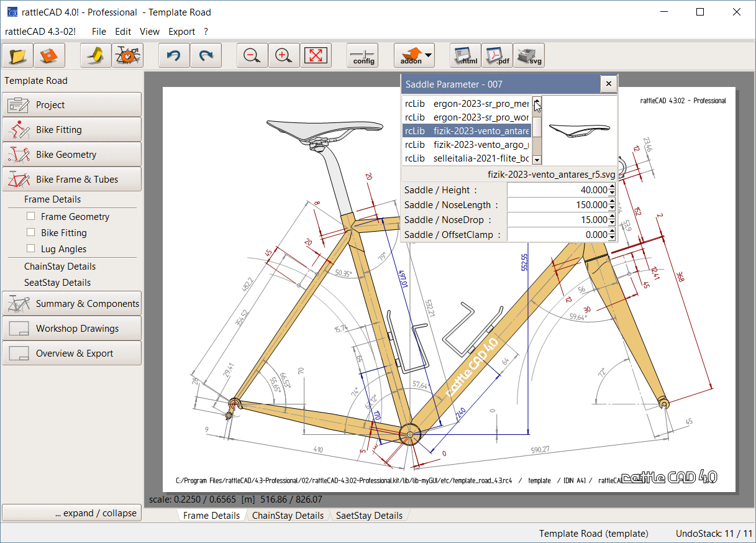Open the Export menu
756x543 pixels.
182,32
